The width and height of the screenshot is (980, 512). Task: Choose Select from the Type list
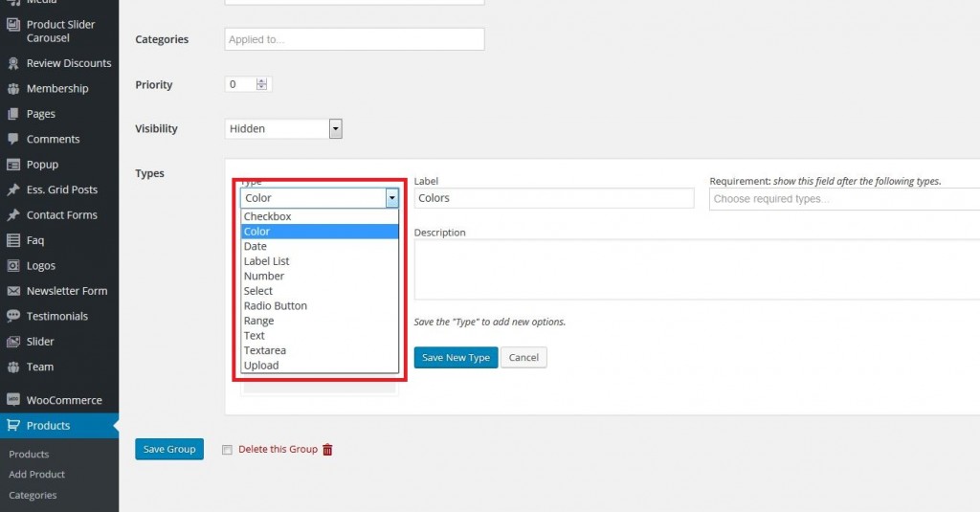tap(320, 291)
